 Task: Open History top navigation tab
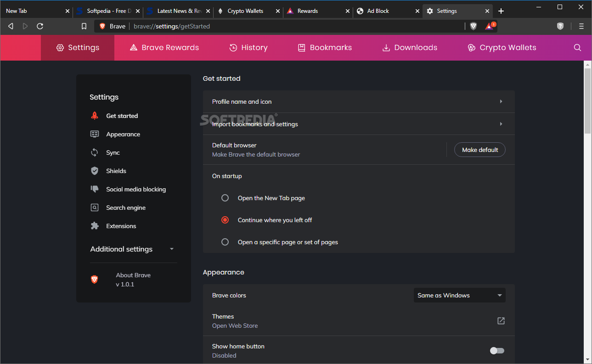(248, 47)
